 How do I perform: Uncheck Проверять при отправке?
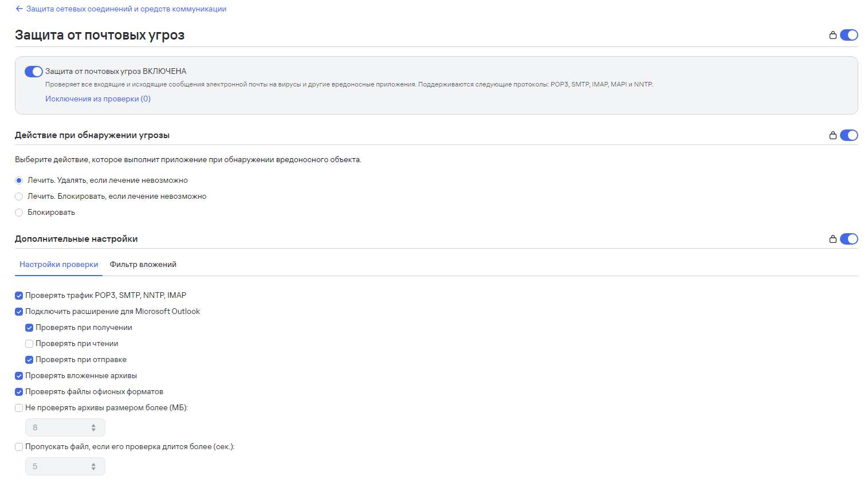(x=29, y=360)
